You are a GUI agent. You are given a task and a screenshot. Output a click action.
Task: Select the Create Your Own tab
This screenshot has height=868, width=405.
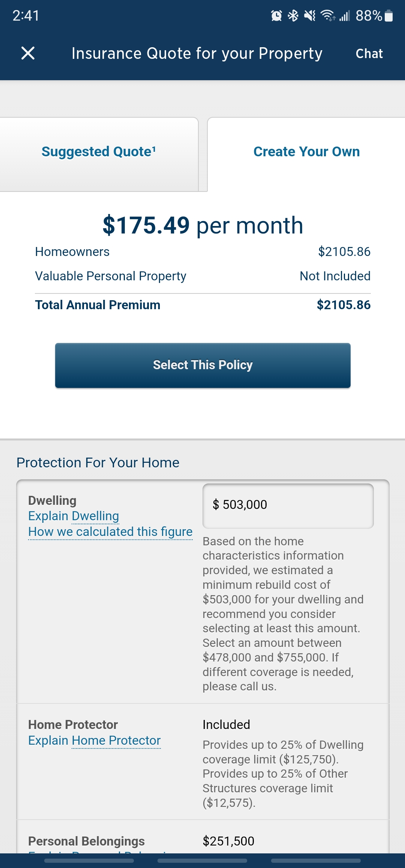point(306,152)
